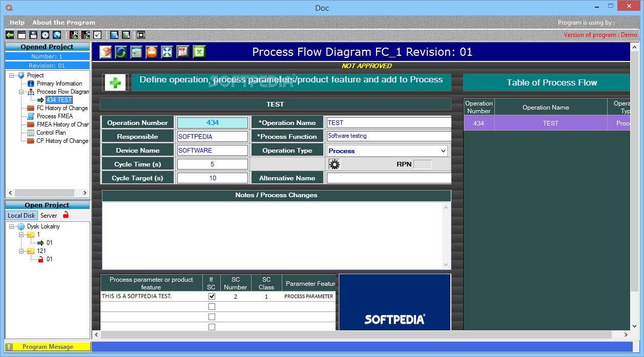Collapse folder 1 in Open Project tree

[22, 235]
